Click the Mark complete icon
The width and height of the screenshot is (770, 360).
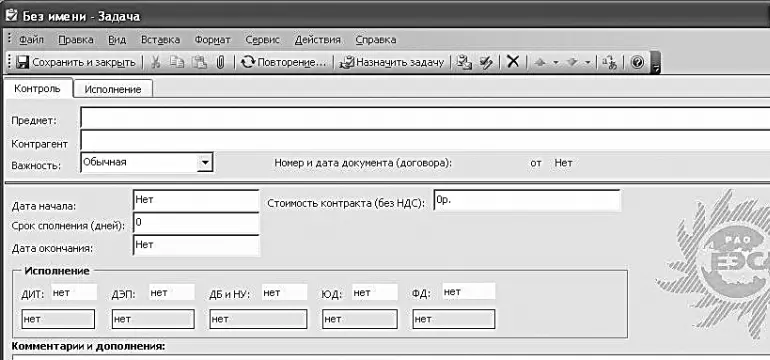tap(486, 62)
